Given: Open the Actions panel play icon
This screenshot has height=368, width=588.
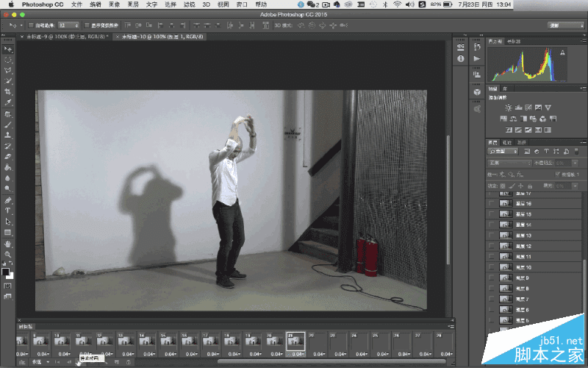Looking at the screenshot, I should click(477, 59).
